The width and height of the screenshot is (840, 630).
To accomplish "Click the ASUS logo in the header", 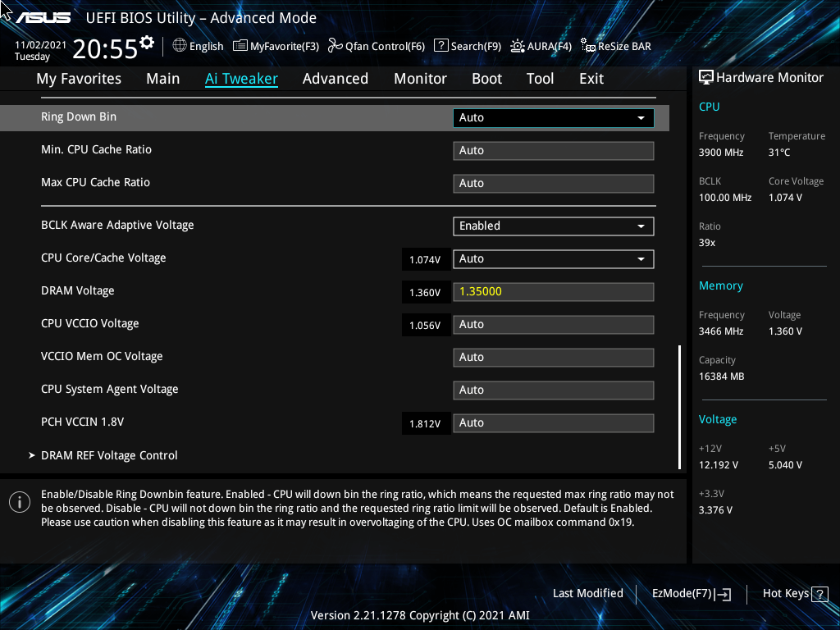I will point(43,18).
